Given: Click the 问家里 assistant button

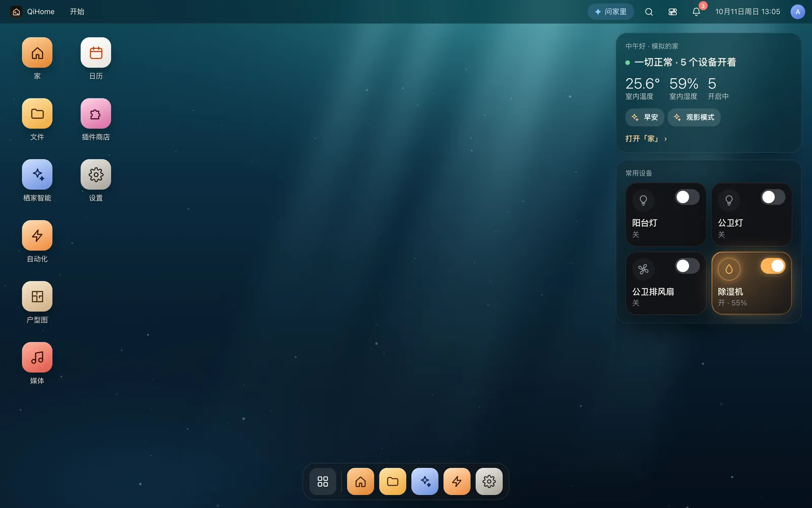Looking at the screenshot, I should [x=611, y=12].
